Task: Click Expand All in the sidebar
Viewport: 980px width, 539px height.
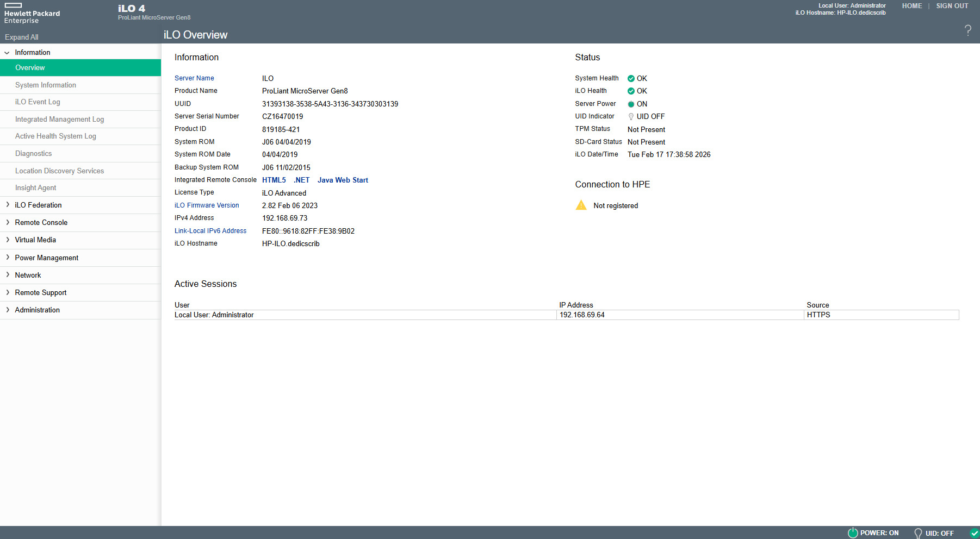Action: point(22,37)
